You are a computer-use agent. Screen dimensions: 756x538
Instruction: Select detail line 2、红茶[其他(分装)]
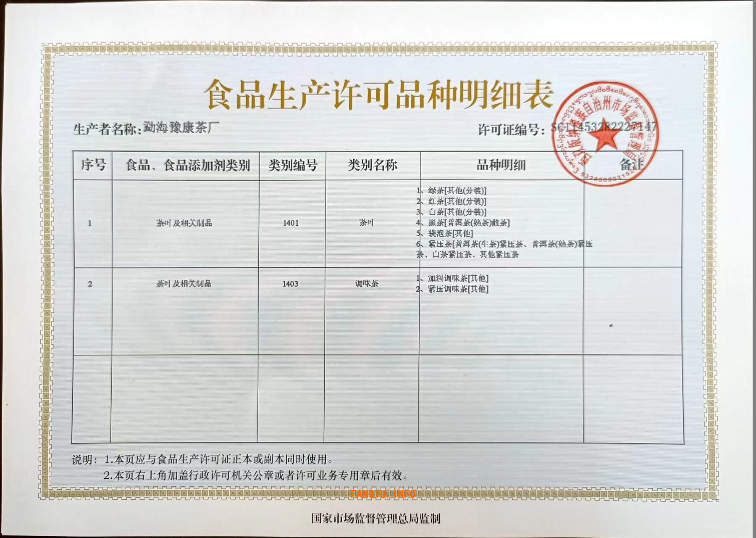(x=451, y=201)
